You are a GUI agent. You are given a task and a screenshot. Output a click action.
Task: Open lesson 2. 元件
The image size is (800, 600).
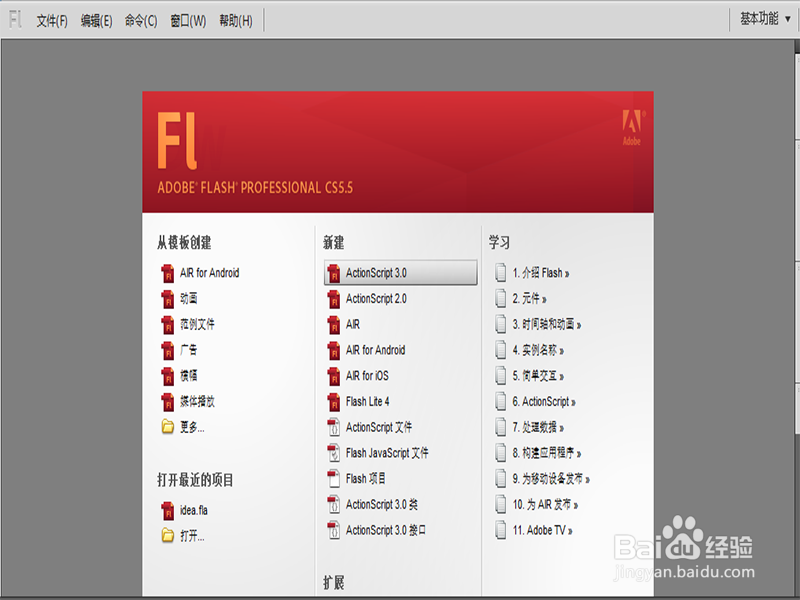pos(530,298)
